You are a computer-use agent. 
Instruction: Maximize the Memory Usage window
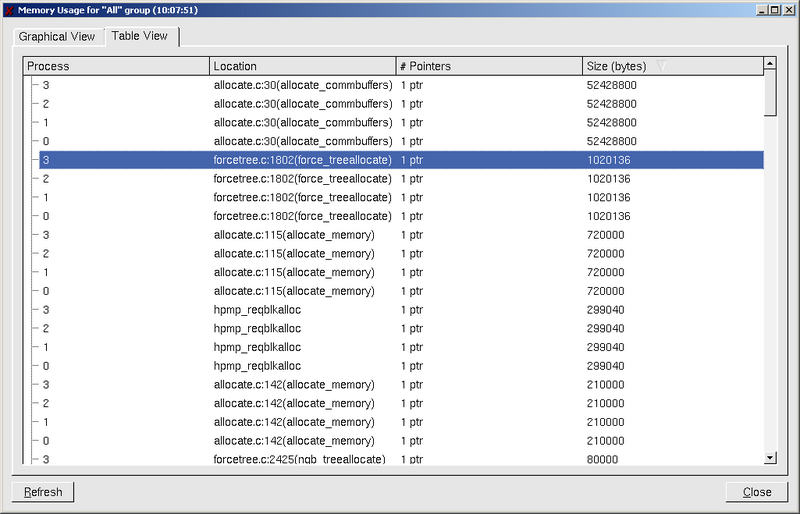775,8
